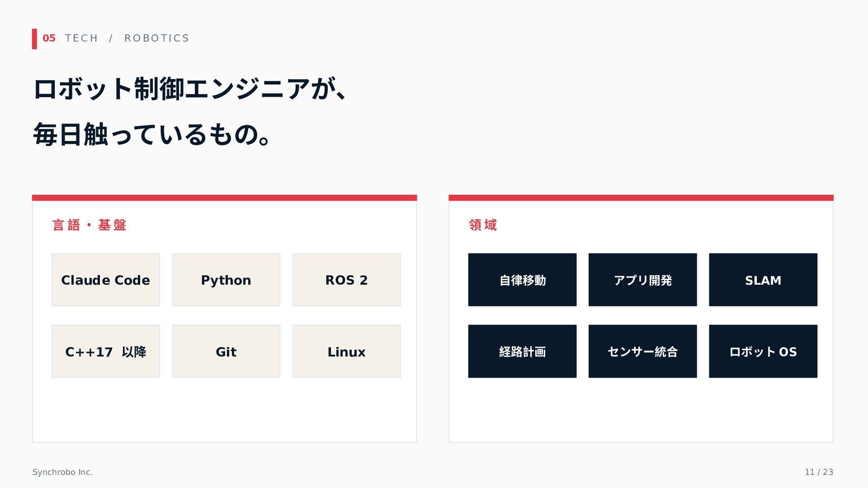Select the センサー統合 tile
Image resolution: width=868 pixels, height=488 pixels.
pos(643,351)
